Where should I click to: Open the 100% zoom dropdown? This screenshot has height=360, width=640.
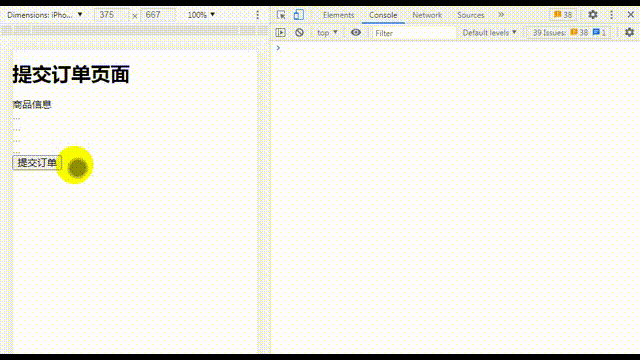coord(201,15)
